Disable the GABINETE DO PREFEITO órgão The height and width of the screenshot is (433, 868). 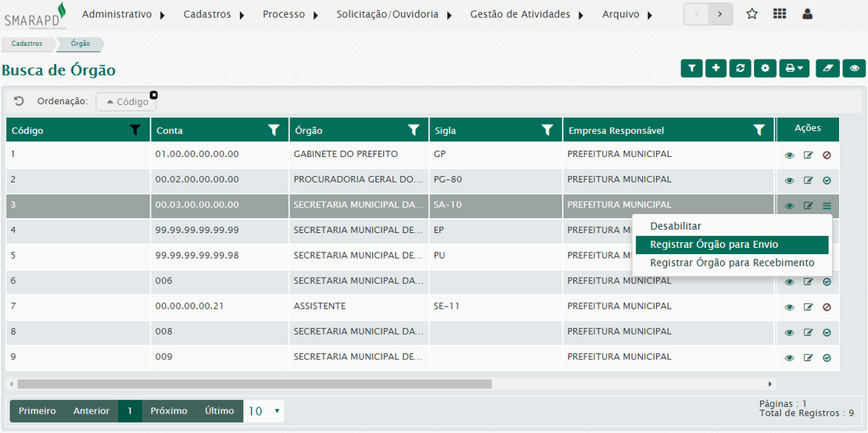click(x=827, y=155)
